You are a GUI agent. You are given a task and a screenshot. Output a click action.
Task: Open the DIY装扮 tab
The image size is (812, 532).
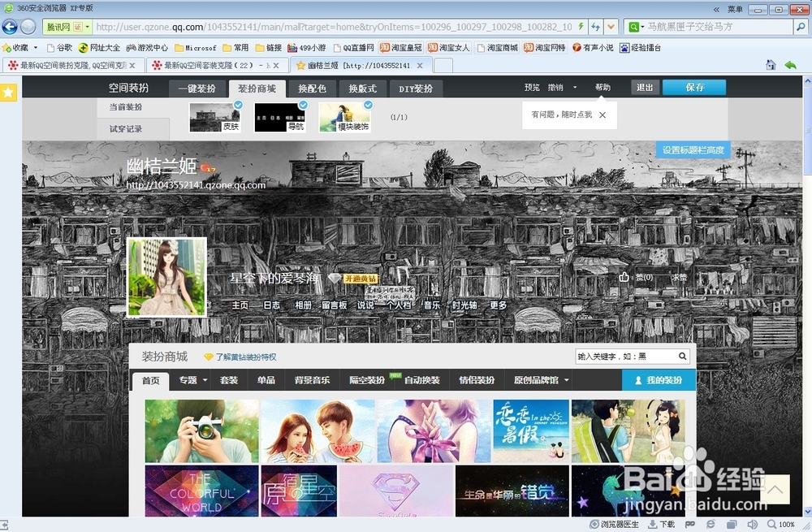[x=416, y=89]
